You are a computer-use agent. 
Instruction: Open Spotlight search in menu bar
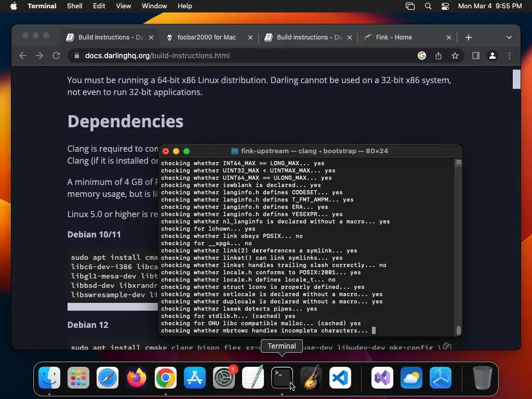coord(428,6)
